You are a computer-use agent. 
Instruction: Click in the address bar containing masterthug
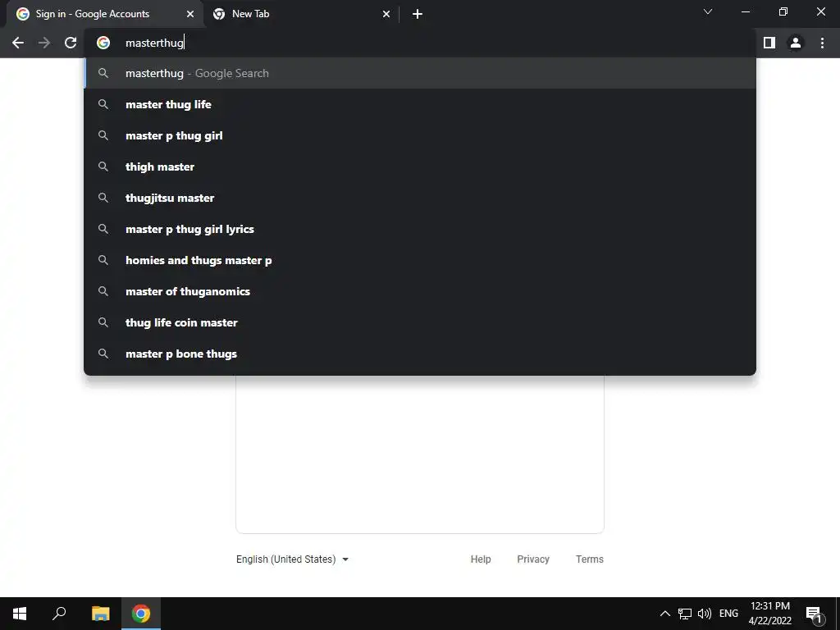click(x=420, y=43)
